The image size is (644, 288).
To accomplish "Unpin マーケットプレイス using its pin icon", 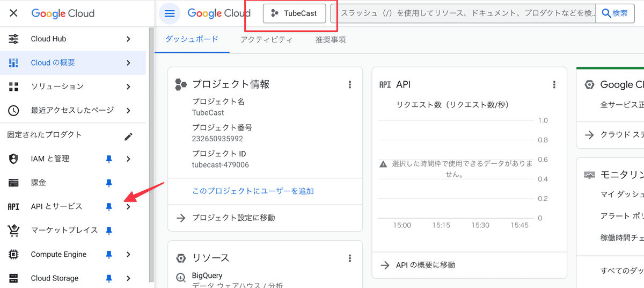I will 109,231.
